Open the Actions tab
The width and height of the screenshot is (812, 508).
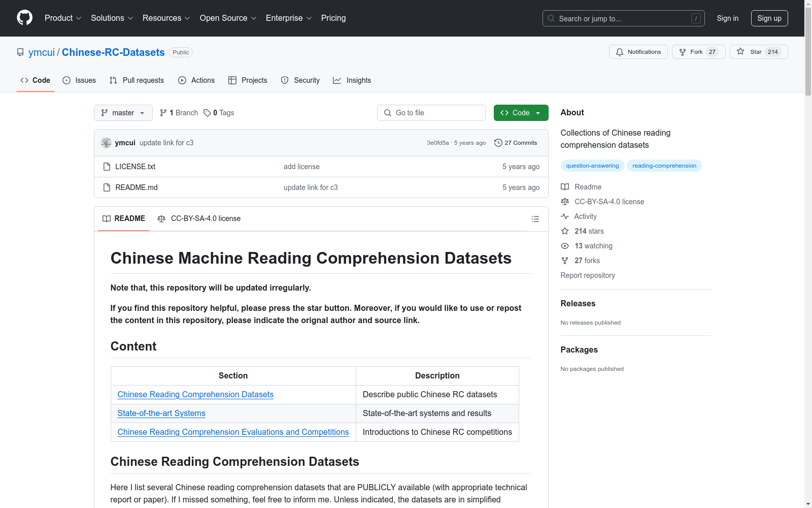(x=196, y=80)
